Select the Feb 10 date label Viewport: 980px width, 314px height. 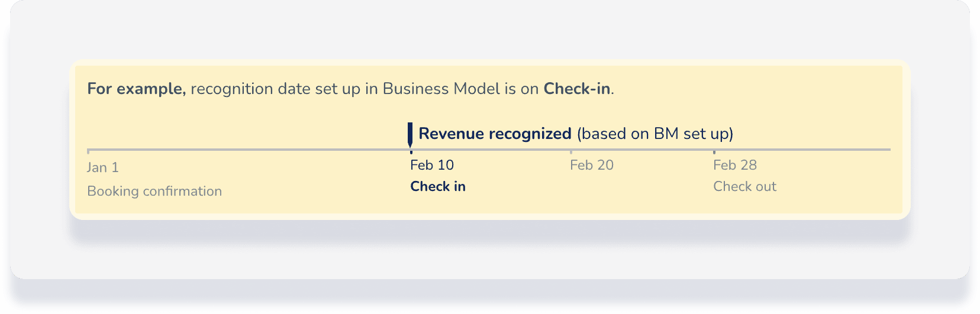pyautogui.click(x=432, y=165)
